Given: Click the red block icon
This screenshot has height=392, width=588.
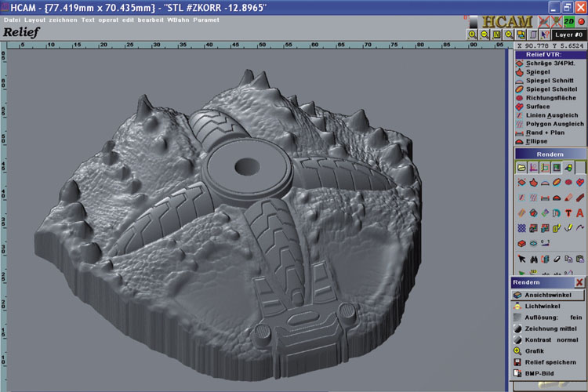Looking at the screenshot, I should click(x=521, y=244).
